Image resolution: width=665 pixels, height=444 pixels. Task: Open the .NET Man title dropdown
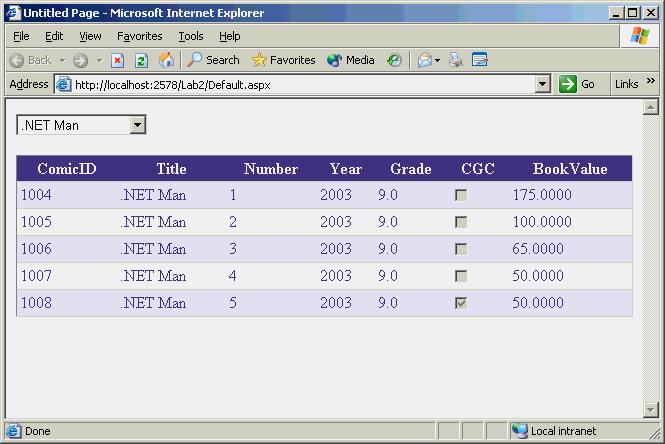click(x=81, y=125)
